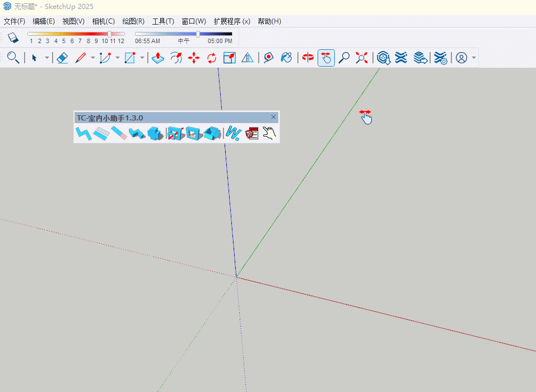Activate the Orbit tool
536x392 pixels.
click(x=308, y=58)
